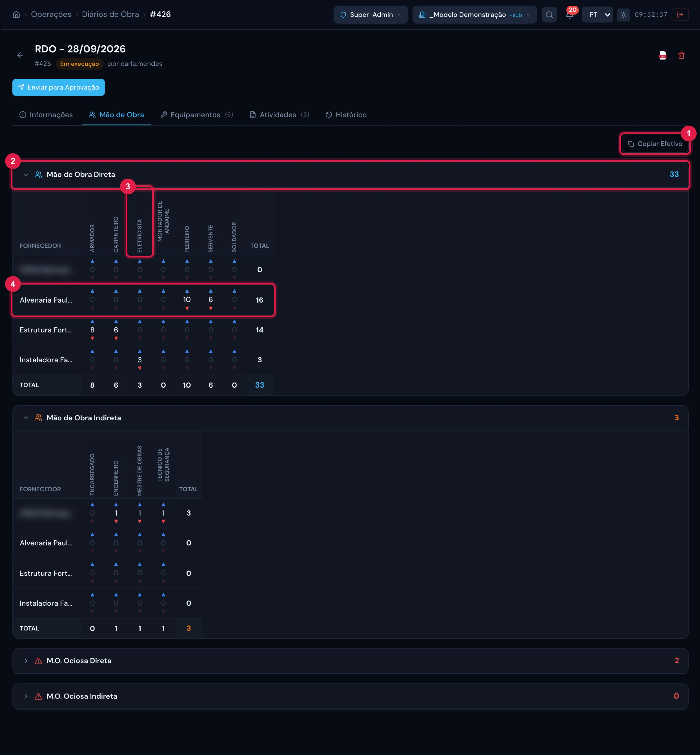This screenshot has height=755, width=700.
Task: Increase Pedreiro count for Alvenaria Paul direct
Action: (x=187, y=291)
